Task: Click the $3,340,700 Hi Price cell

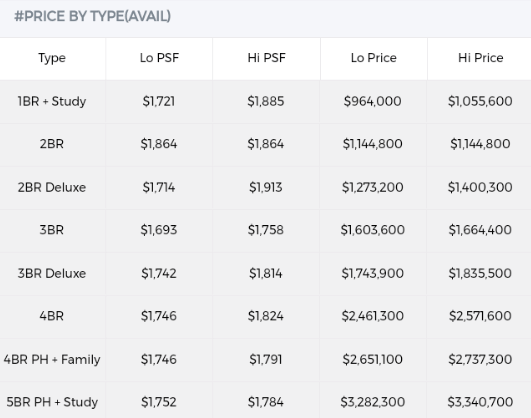Action: (480, 402)
